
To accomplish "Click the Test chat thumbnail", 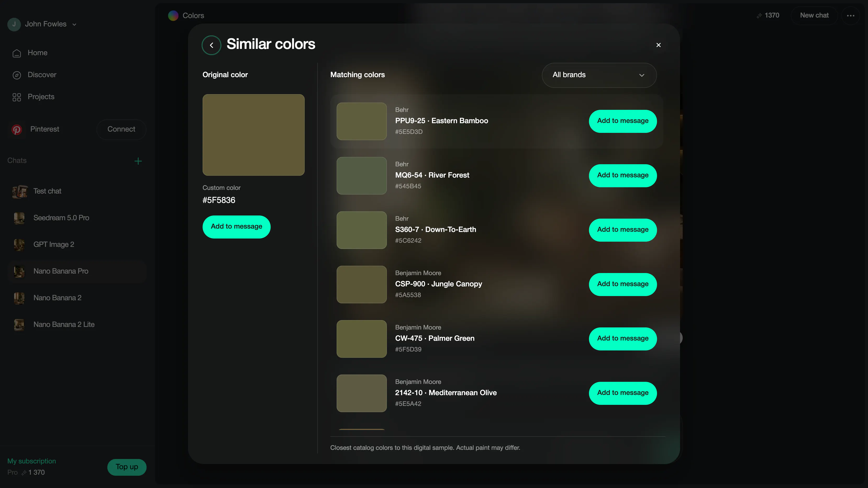I will (20, 191).
